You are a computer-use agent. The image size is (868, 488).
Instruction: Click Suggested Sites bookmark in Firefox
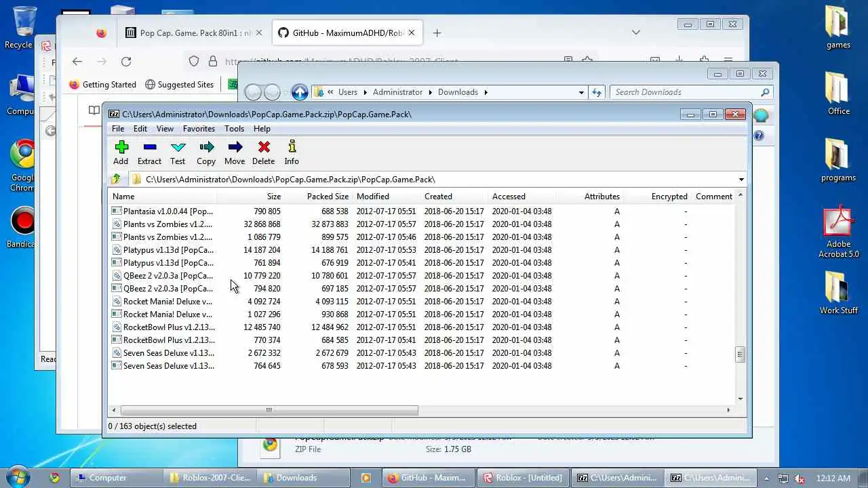[x=179, y=85]
